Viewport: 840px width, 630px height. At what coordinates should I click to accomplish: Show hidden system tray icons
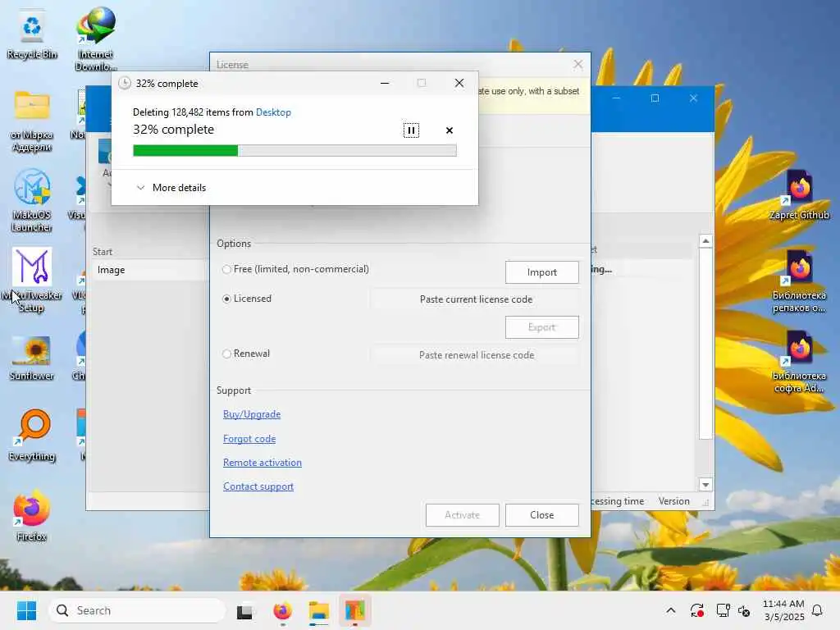[670, 610]
